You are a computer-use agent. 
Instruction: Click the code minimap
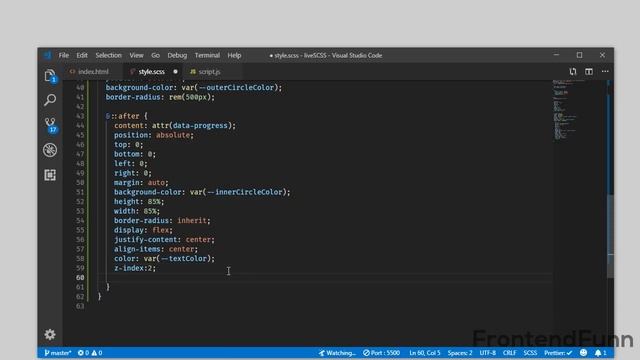point(579,110)
